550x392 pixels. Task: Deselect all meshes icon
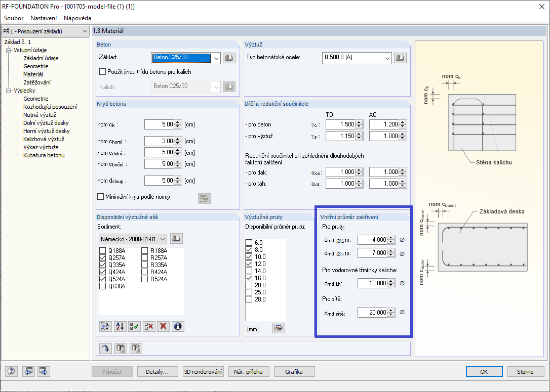(x=149, y=326)
